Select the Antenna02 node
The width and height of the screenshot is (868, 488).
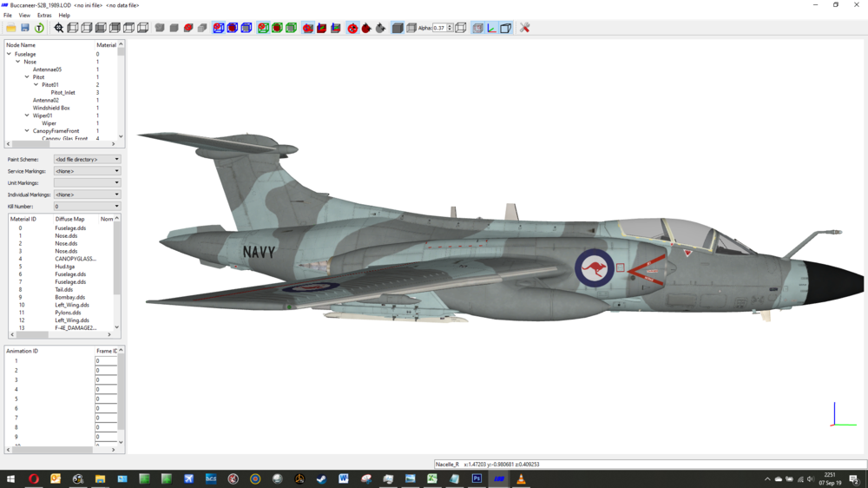[x=45, y=100]
